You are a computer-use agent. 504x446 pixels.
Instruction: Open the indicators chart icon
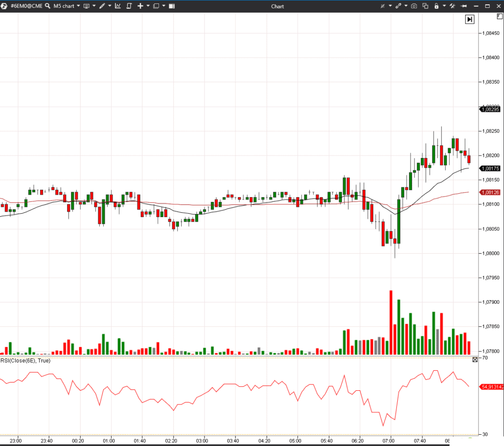coord(118,6)
